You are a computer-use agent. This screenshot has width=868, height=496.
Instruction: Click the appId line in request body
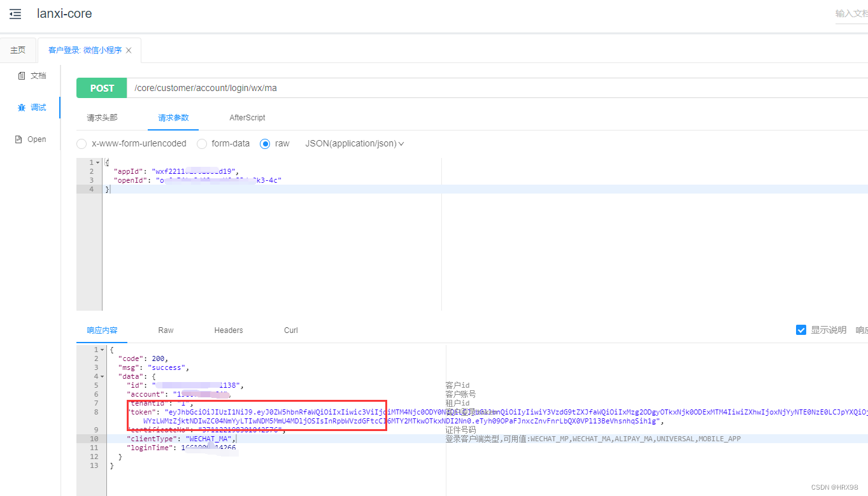point(176,171)
